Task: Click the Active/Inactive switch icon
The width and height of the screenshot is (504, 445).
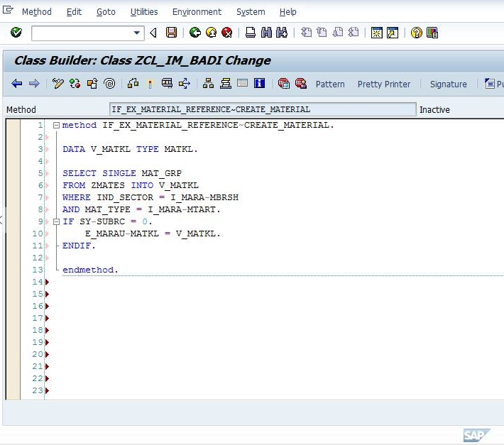Action: tap(75, 84)
